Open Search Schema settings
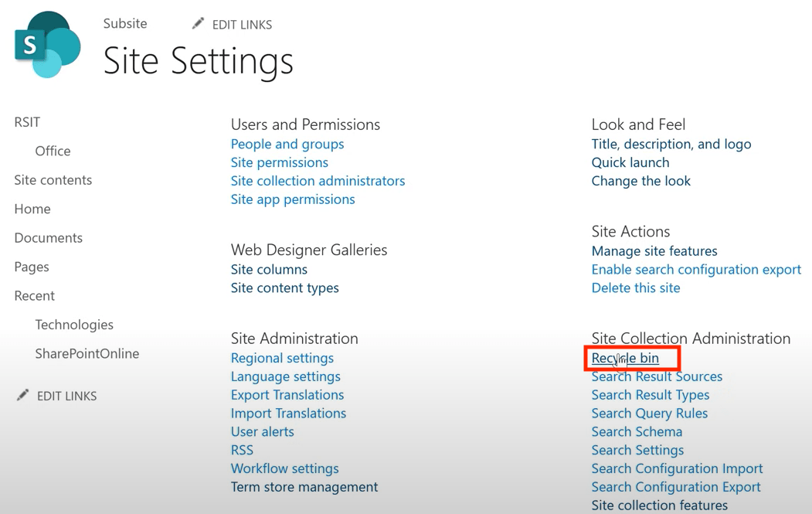812x514 pixels. tap(637, 431)
